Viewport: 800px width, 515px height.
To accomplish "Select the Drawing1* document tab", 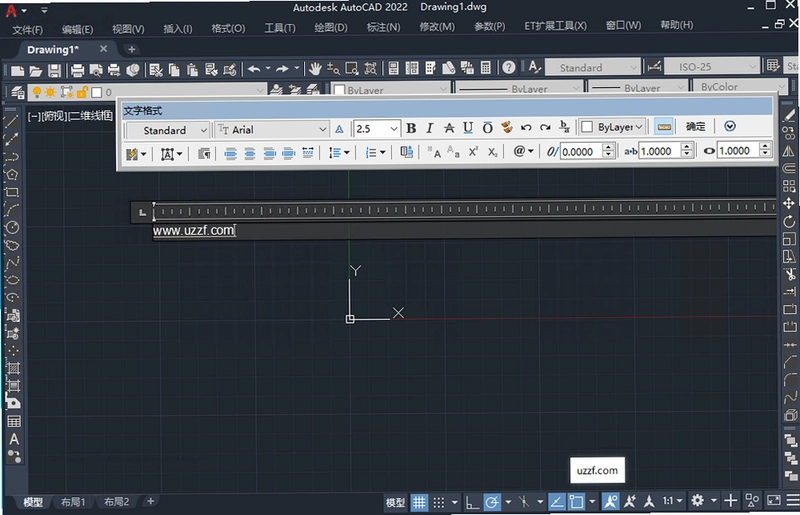I will coord(53,50).
